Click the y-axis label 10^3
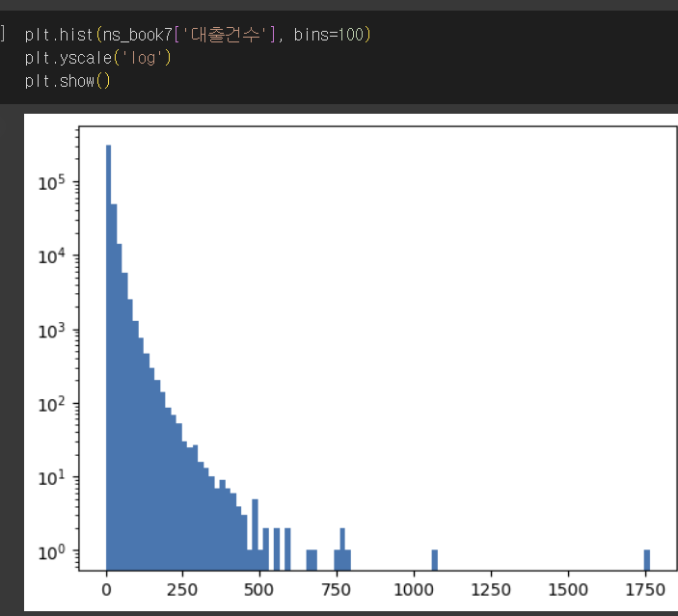The image size is (678, 616). coord(52,331)
